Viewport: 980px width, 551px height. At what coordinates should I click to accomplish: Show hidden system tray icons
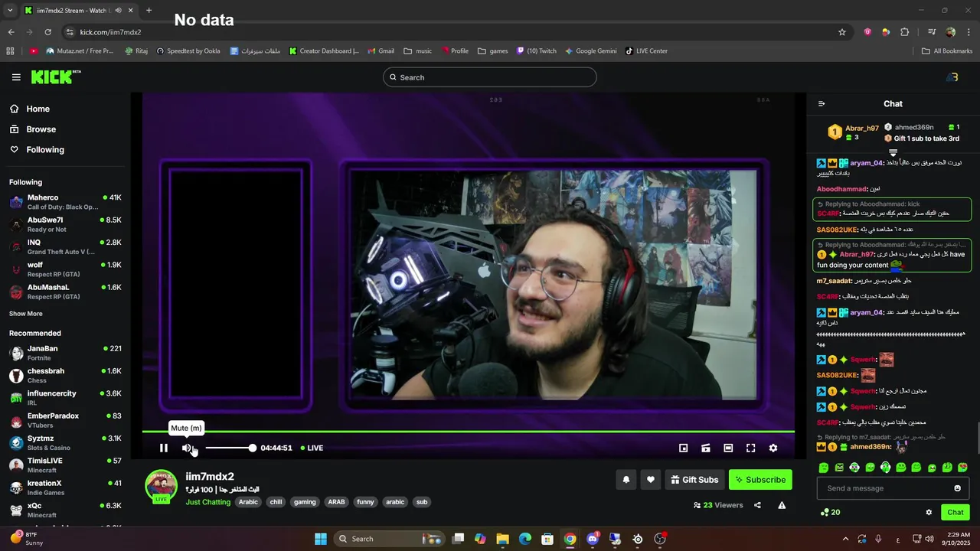tap(845, 539)
